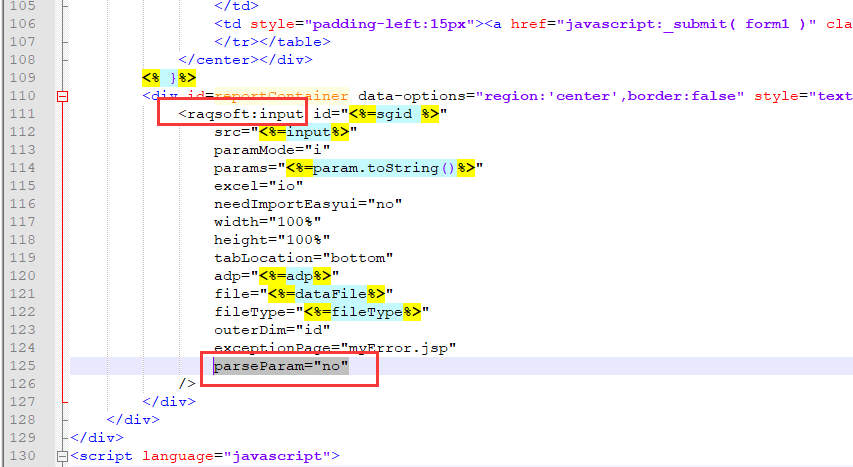Click the paramMode="i" attribute line
853x467 pixels.
(x=272, y=150)
